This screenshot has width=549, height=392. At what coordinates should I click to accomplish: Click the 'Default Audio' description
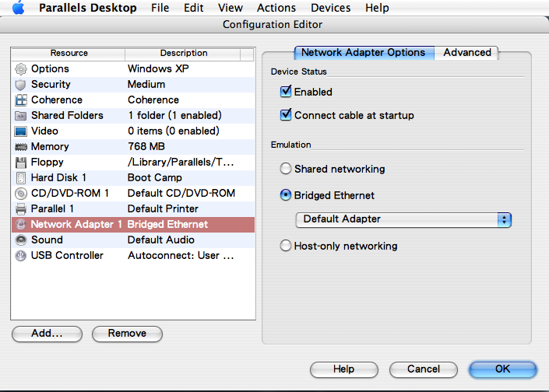(x=161, y=240)
